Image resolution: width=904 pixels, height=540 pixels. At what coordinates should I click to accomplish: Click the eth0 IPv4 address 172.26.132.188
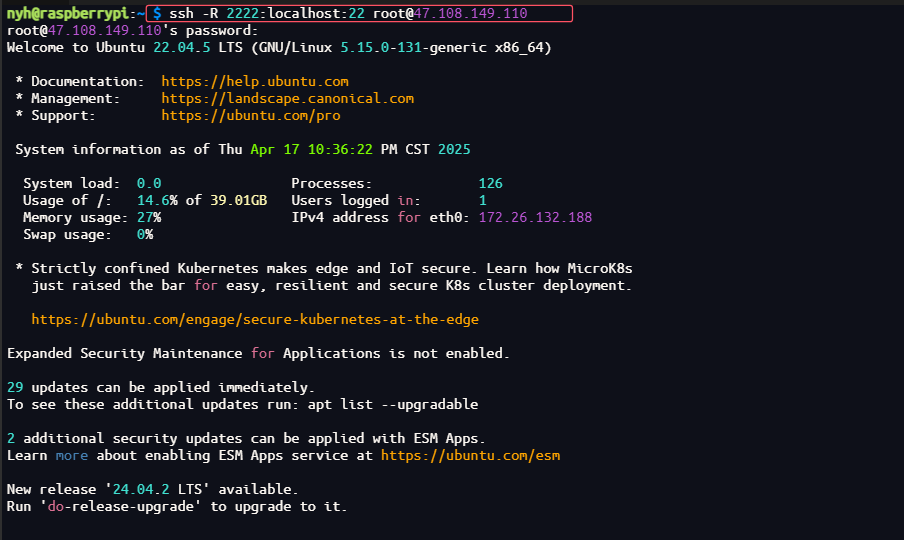coord(535,217)
